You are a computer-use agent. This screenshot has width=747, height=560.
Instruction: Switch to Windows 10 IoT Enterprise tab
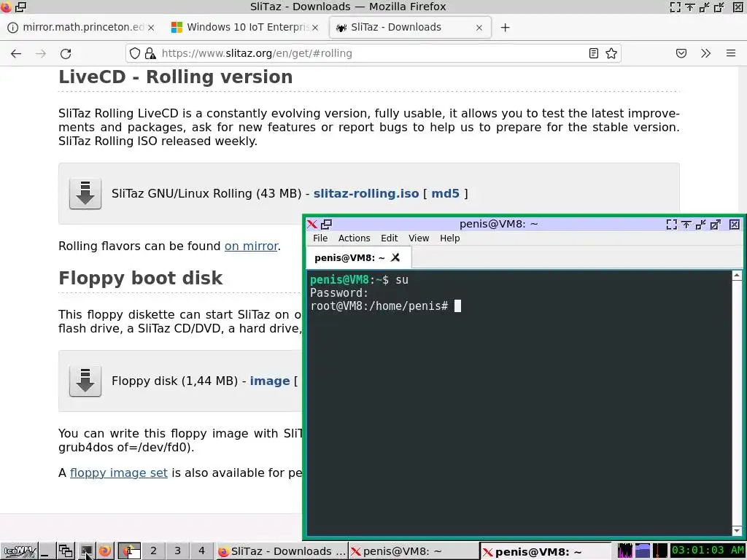245,27
